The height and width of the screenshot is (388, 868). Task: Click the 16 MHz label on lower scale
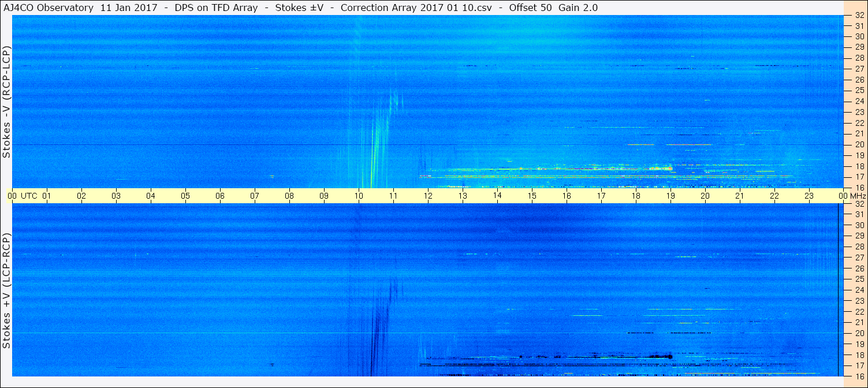[x=859, y=376]
